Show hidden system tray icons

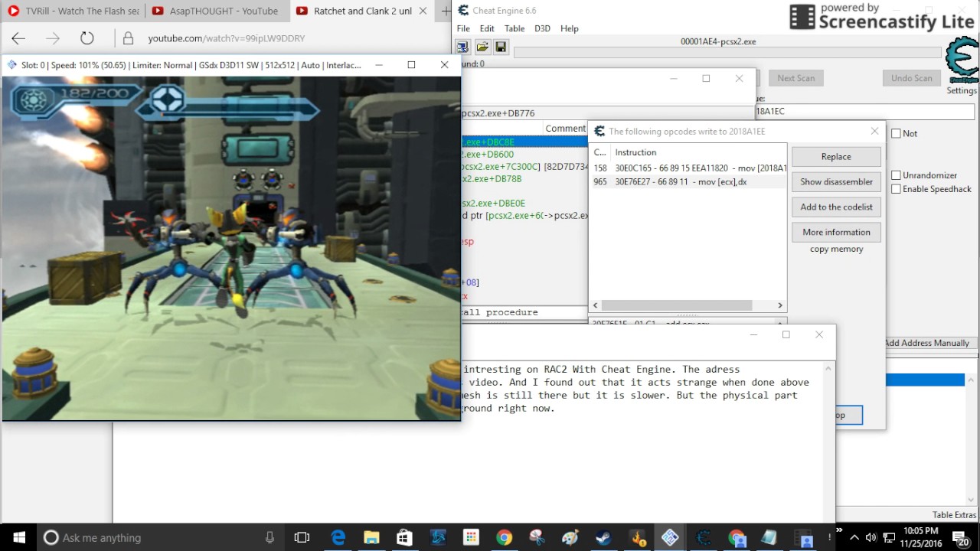(854, 537)
